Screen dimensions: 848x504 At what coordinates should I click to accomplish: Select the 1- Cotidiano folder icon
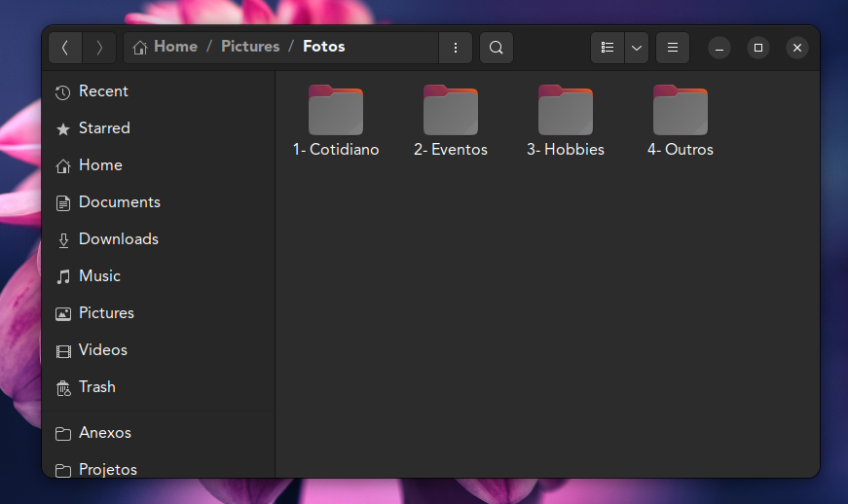coord(336,110)
